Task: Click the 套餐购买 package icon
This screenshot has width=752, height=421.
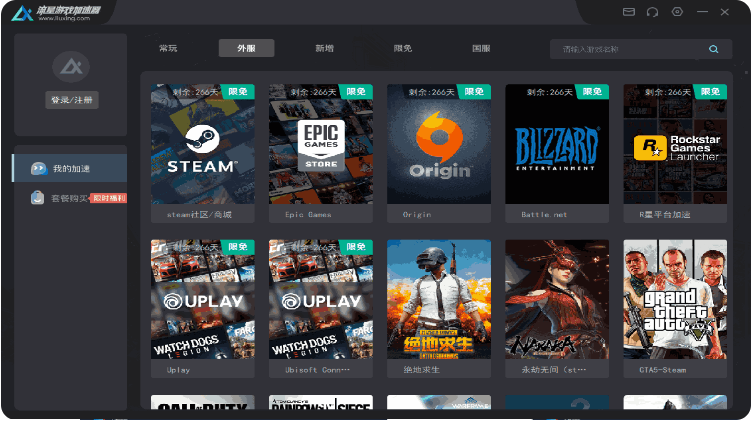Action: [37, 198]
